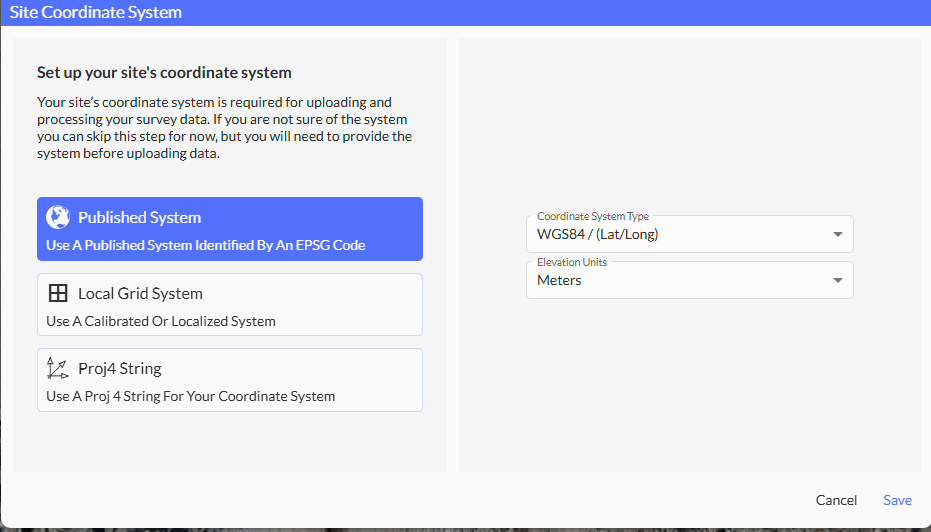
Task: Click the axes icon for Proj4 String
Action: pos(58,368)
